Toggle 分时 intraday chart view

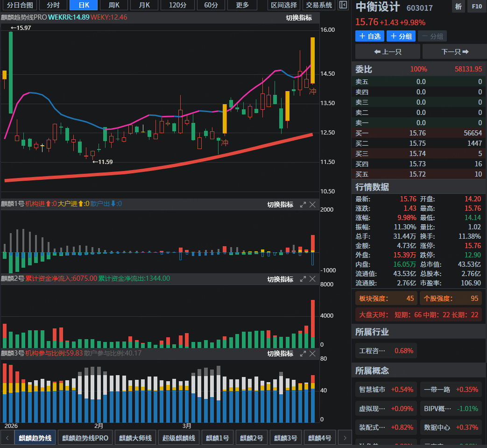[x=53, y=5]
